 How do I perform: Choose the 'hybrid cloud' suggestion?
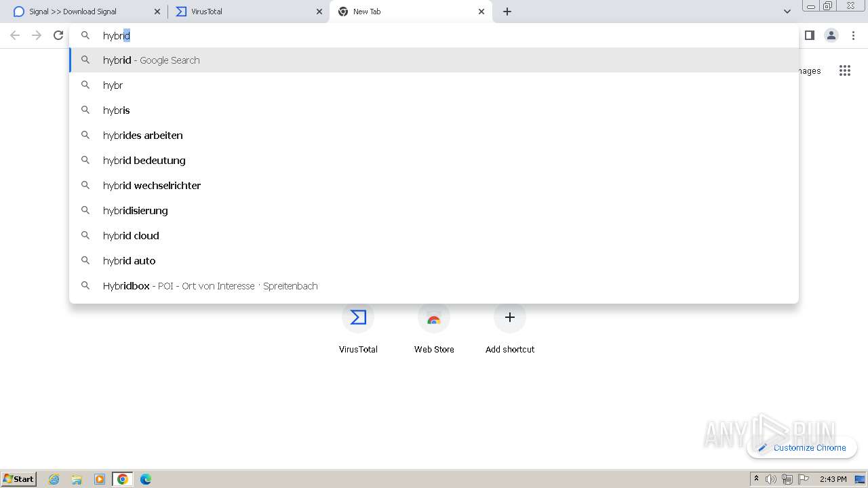coord(434,236)
